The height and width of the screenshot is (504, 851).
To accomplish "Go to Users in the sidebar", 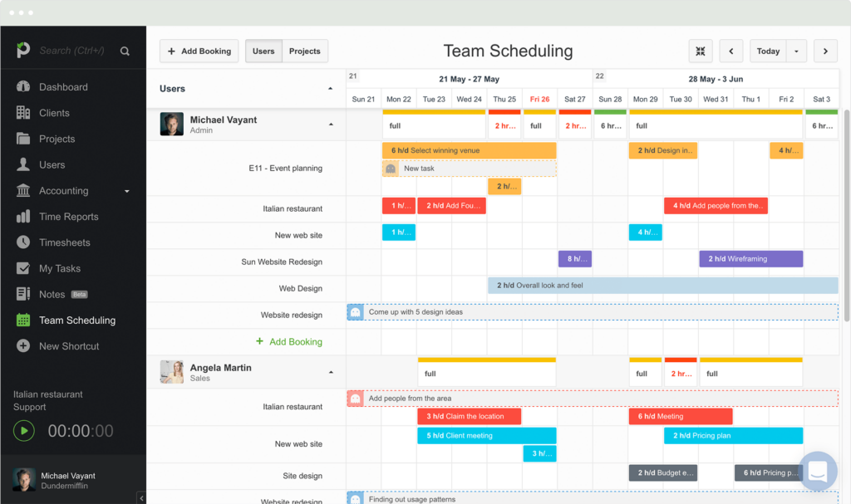I will (x=52, y=165).
